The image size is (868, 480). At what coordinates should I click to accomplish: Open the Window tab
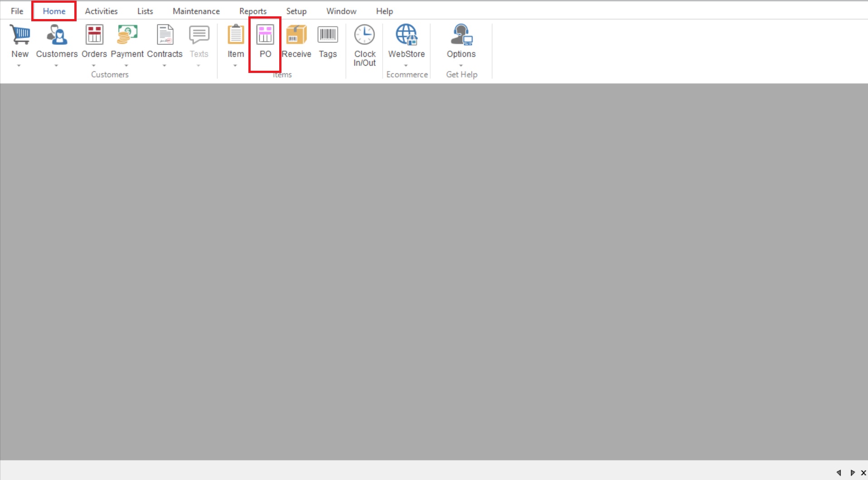(x=341, y=11)
